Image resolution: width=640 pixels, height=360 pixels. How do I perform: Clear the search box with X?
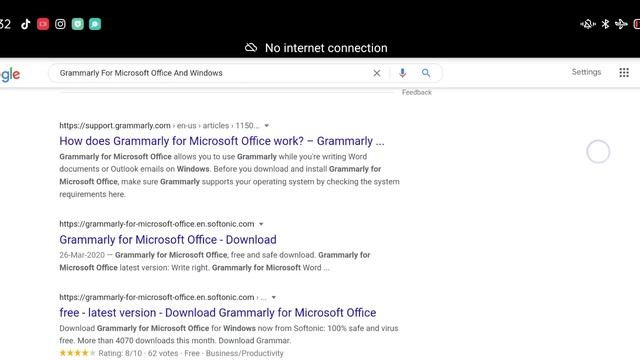377,73
